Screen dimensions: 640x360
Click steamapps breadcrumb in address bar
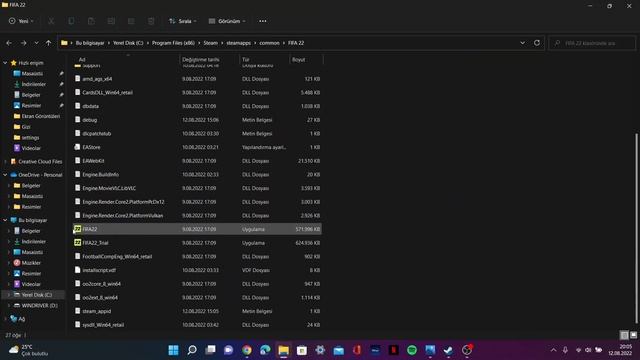[239, 43]
